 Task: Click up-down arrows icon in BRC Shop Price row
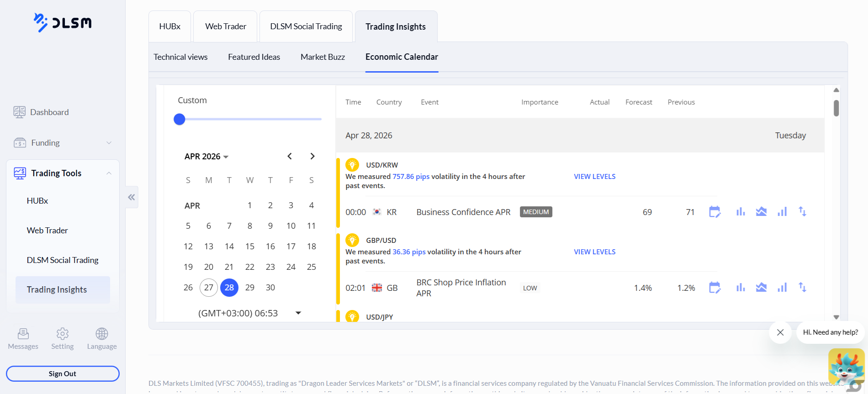802,287
